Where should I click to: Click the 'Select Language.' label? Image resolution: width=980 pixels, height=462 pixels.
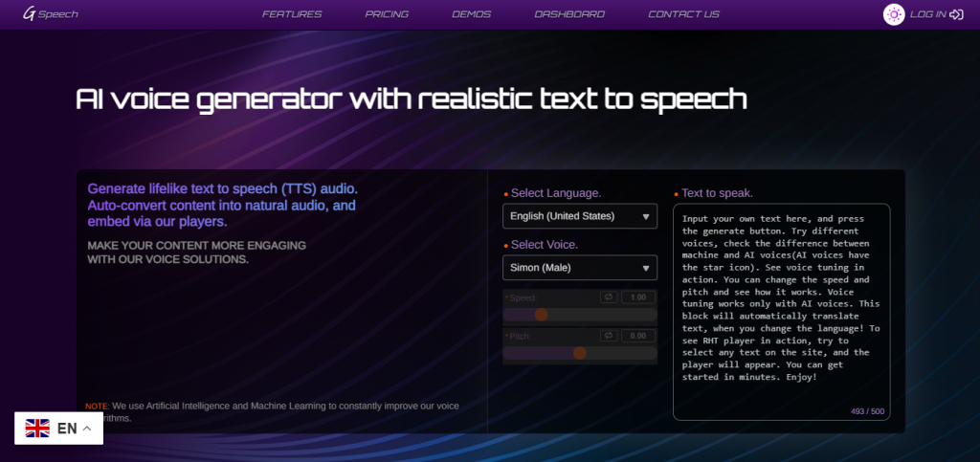pyautogui.click(x=556, y=193)
